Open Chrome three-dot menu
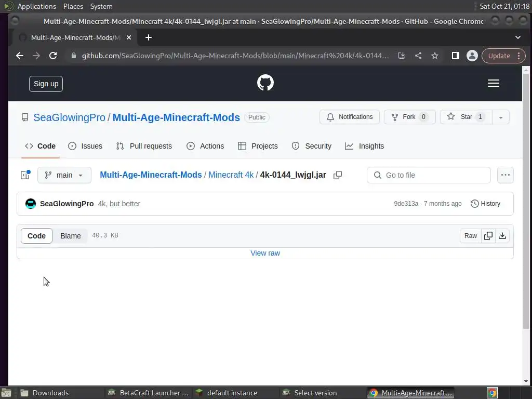The width and height of the screenshot is (532, 399). pyautogui.click(x=519, y=56)
